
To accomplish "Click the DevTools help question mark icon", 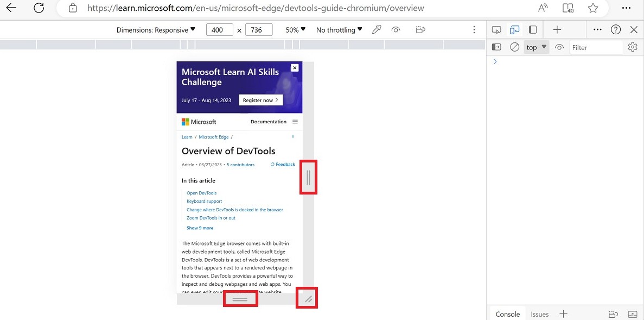I will 615,30.
